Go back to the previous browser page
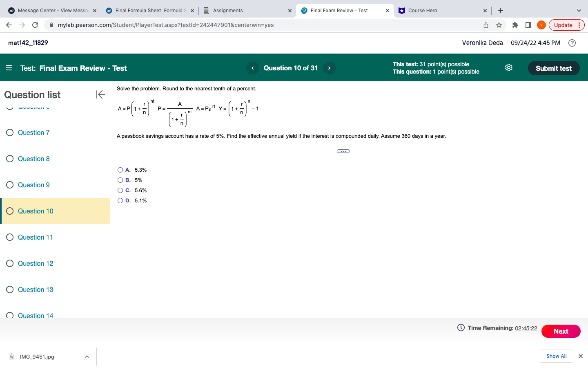The width and height of the screenshot is (588, 368). point(9,25)
